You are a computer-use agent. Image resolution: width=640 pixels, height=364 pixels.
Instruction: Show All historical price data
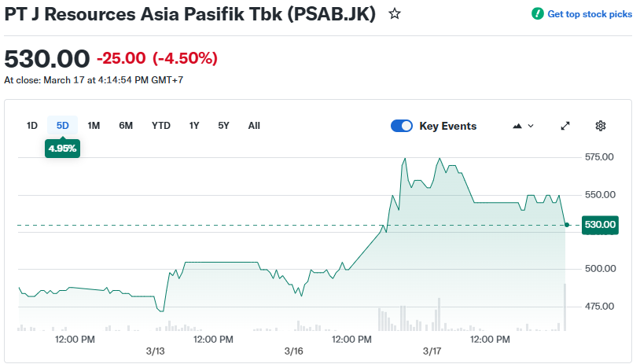point(254,126)
